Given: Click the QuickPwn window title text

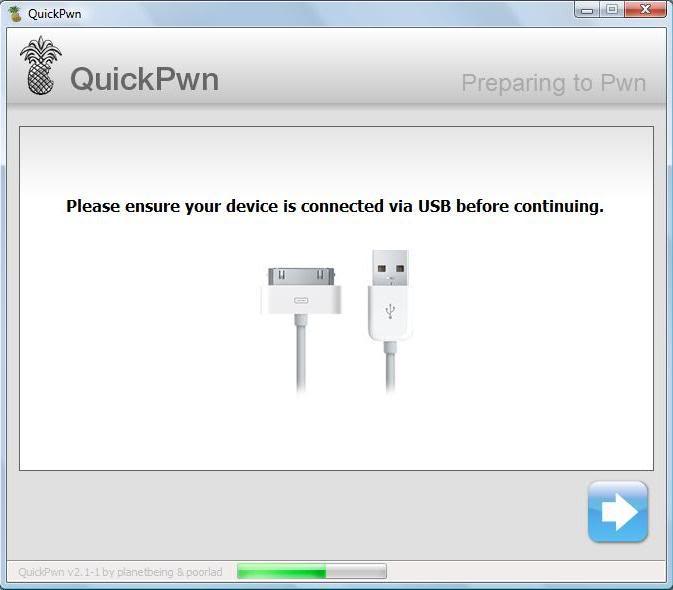Looking at the screenshot, I should [55, 14].
